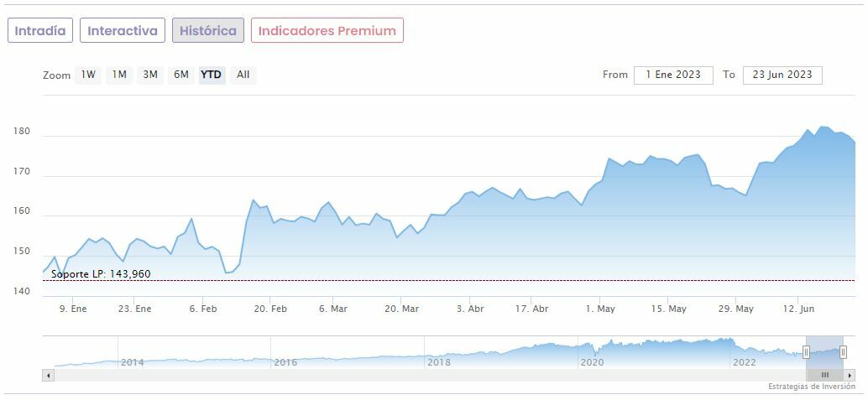Viewport: 868px width, 400px height.
Task: Open the Intradía tab
Action: (x=40, y=31)
